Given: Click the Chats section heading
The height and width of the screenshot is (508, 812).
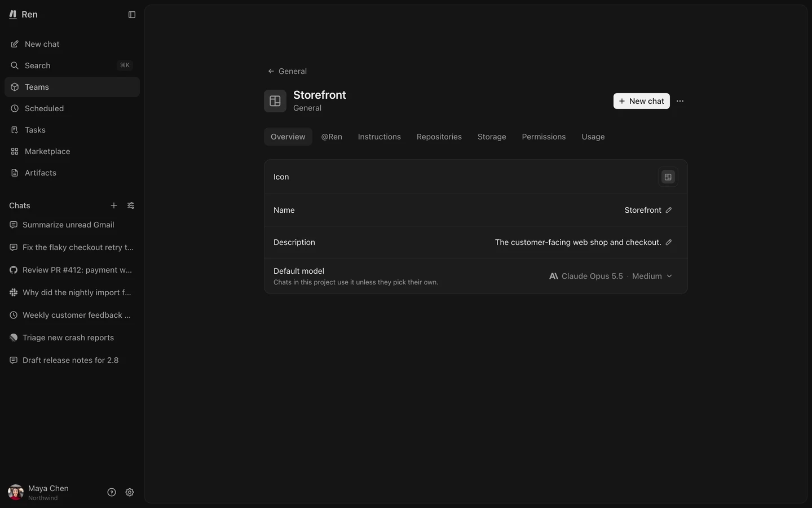Looking at the screenshot, I should coord(20,205).
